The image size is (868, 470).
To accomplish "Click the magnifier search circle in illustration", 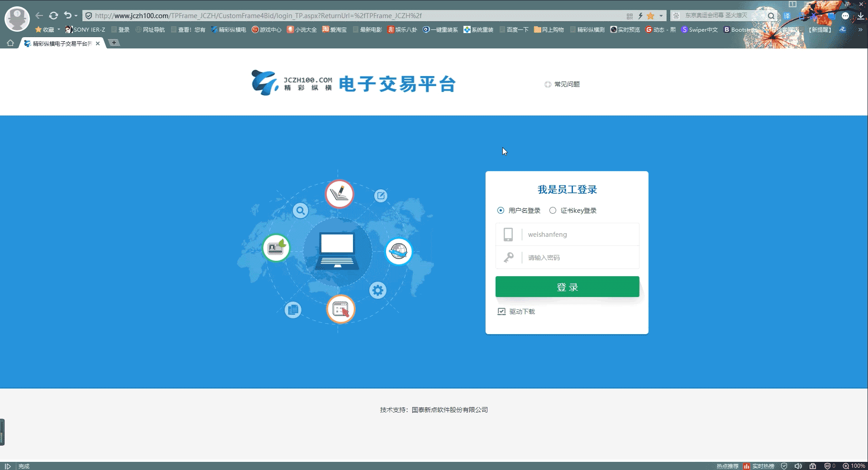I will [x=300, y=211].
